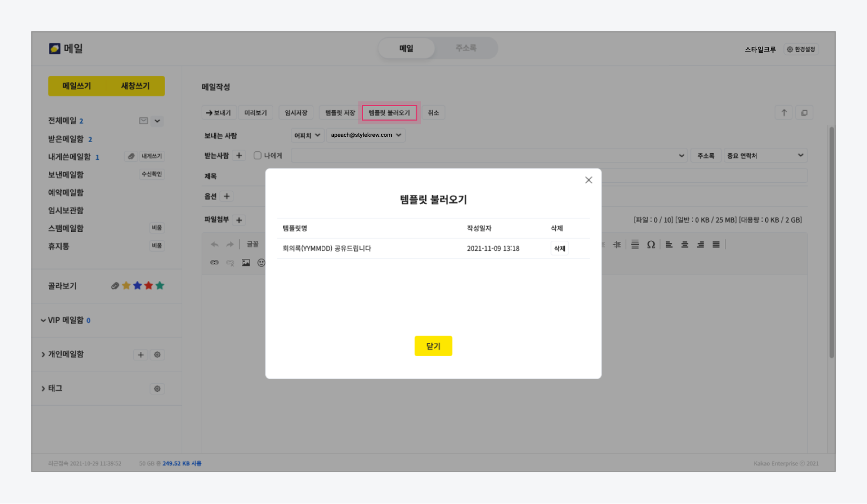The width and height of the screenshot is (867, 504).
Task: Check the 나에게 checkbox
Action: [x=257, y=156]
